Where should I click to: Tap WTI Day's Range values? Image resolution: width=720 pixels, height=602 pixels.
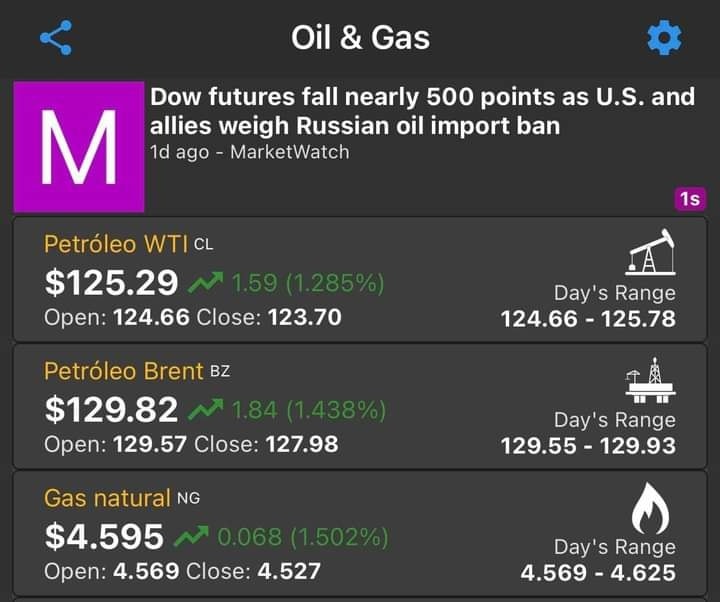[588, 319]
